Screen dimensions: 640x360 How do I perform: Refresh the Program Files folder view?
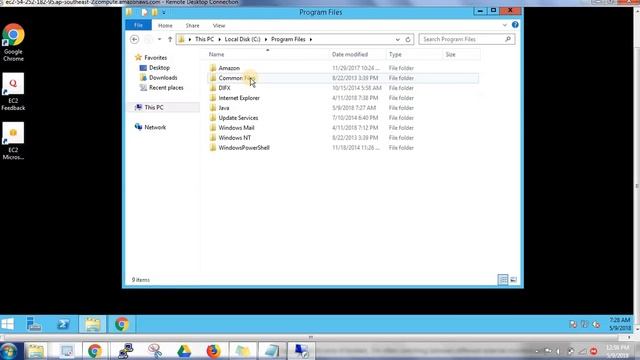click(x=408, y=39)
